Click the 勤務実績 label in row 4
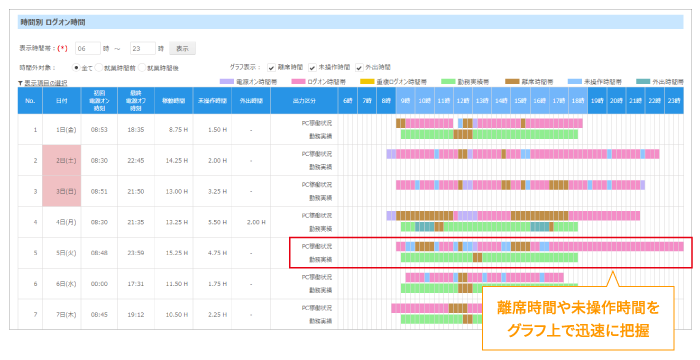 coord(321,229)
